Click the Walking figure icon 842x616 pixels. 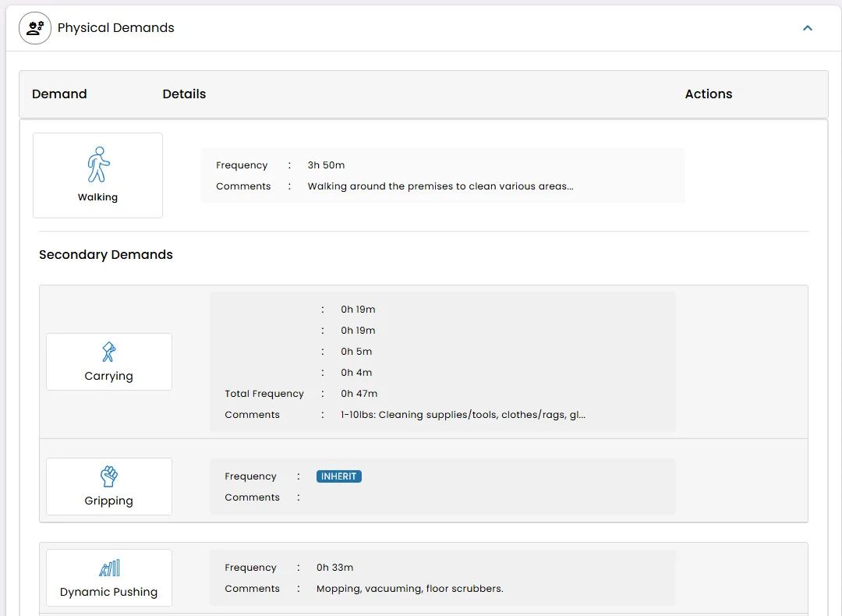coord(98,165)
